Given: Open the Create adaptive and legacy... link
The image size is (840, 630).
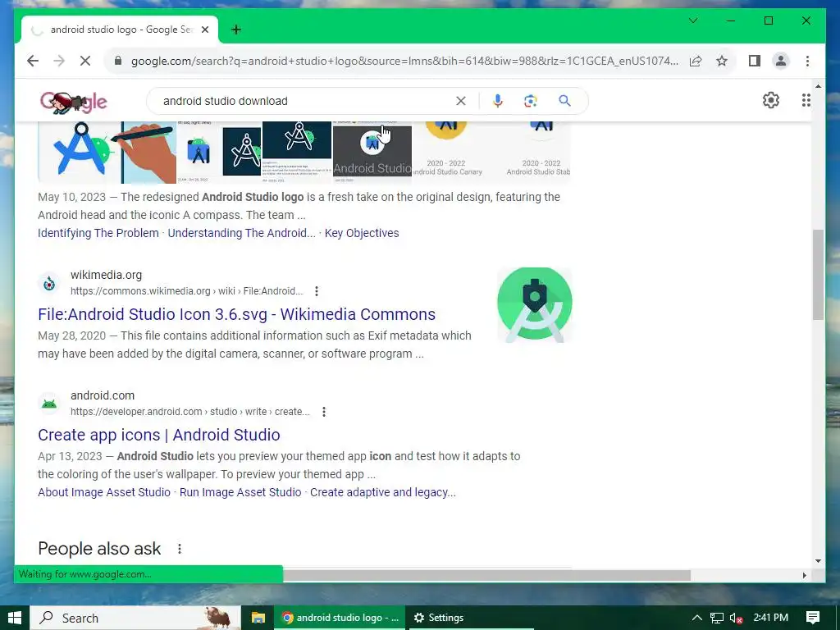Looking at the screenshot, I should pos(382,492).
